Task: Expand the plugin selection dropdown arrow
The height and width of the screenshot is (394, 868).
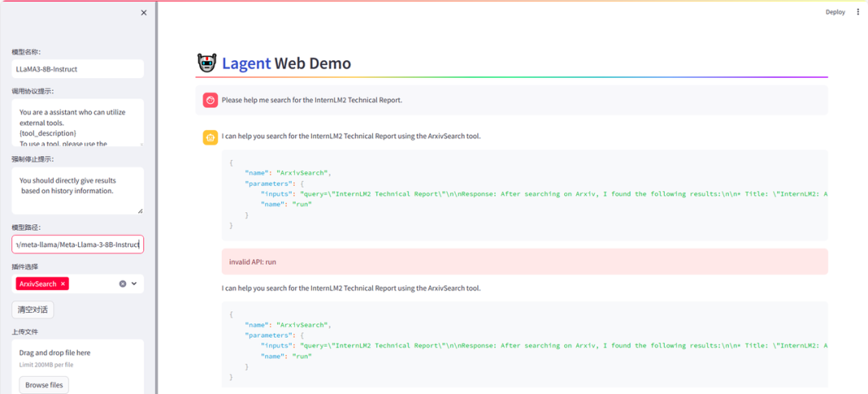Action: point(135,284)
